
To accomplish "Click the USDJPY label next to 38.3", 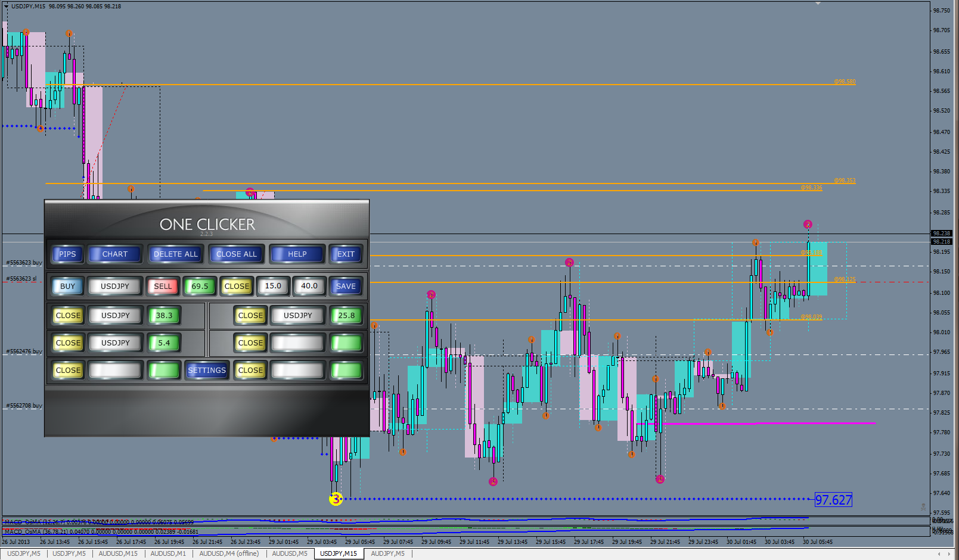I will click(116, 316).
